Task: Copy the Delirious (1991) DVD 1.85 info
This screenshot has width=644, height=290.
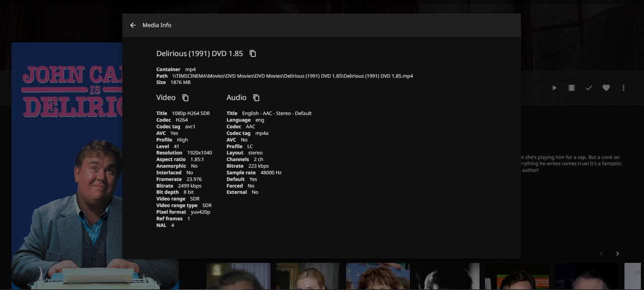Action: pos(253,53)
